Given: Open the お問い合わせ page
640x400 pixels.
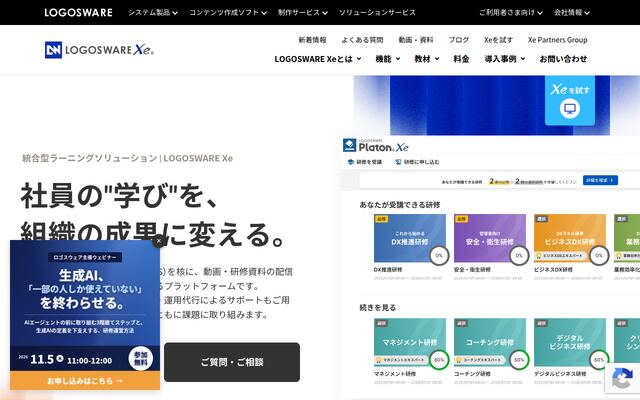Looking at the screenshot, I should point(563,59).
